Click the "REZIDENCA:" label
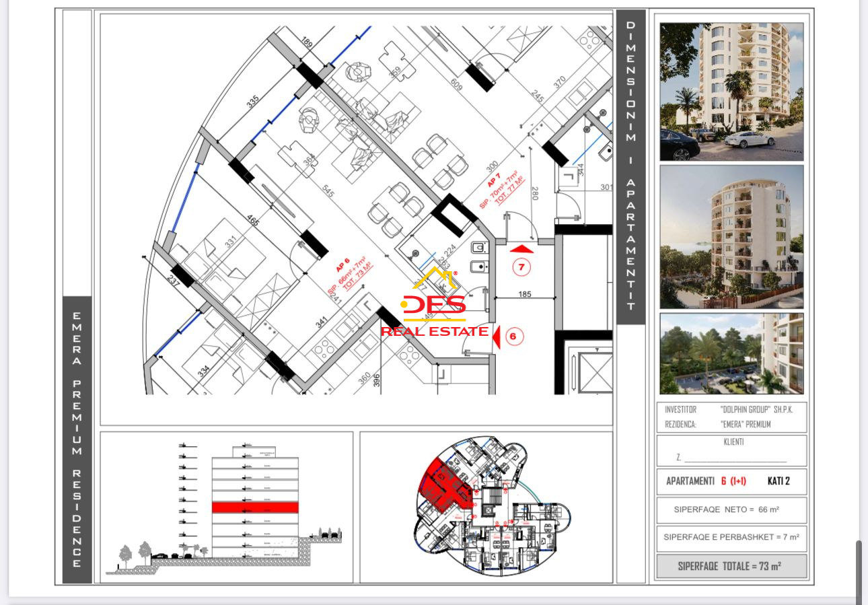This screenshot has width=868, height=605. (680, 425)
